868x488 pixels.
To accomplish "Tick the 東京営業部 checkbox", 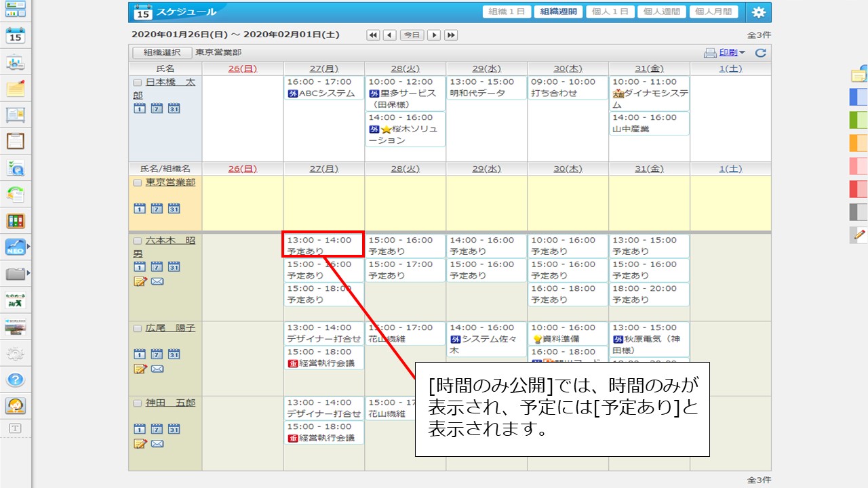I will [x=138, y=182].
